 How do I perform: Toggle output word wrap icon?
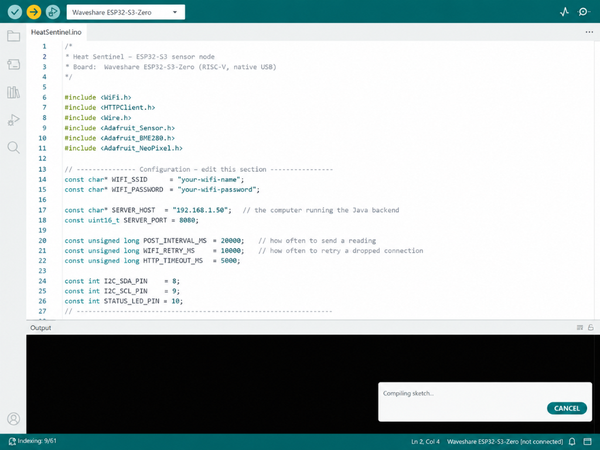580,328
